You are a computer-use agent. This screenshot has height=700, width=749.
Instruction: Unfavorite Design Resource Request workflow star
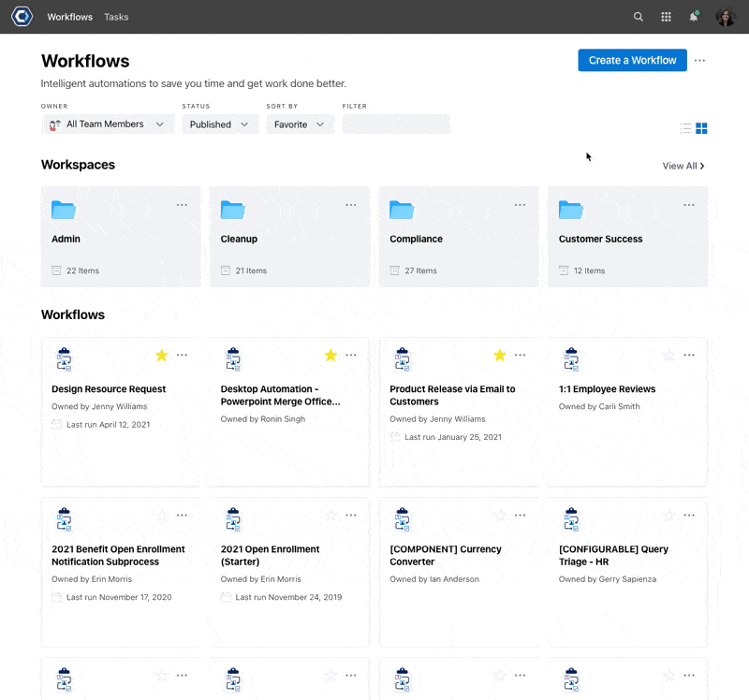click(x=162, y=355)
